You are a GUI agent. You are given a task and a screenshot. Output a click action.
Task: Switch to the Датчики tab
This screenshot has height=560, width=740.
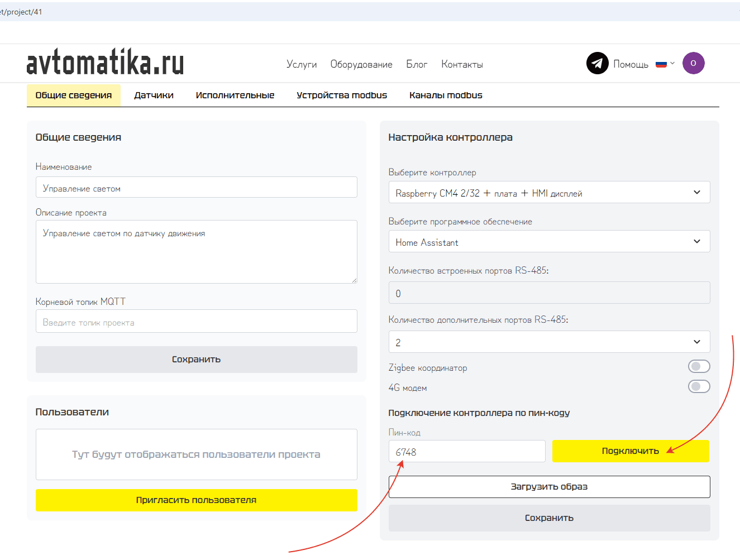(x=154, y=95)
